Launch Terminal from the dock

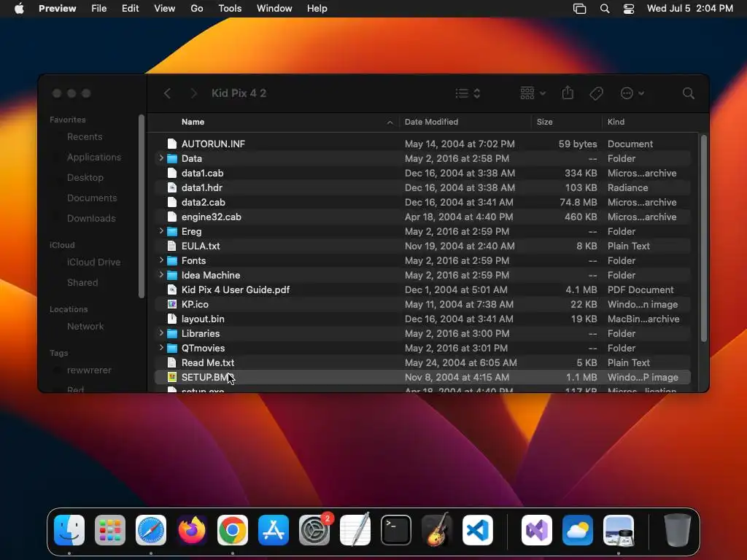[x=396, y=530]
